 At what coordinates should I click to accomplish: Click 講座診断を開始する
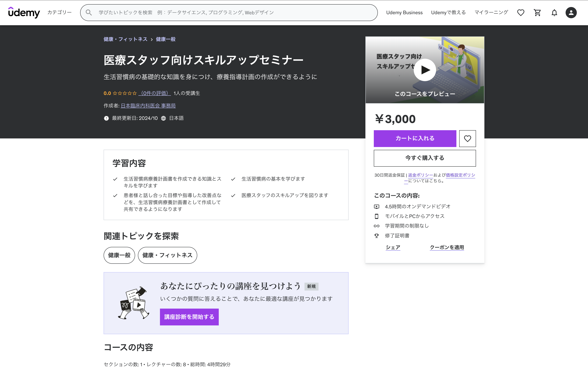[x=189, y=317]
